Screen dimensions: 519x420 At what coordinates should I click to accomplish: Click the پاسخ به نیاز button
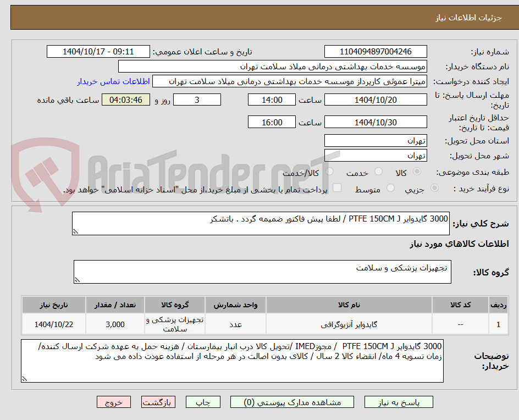pyautogui.click(x=399, y=402)
